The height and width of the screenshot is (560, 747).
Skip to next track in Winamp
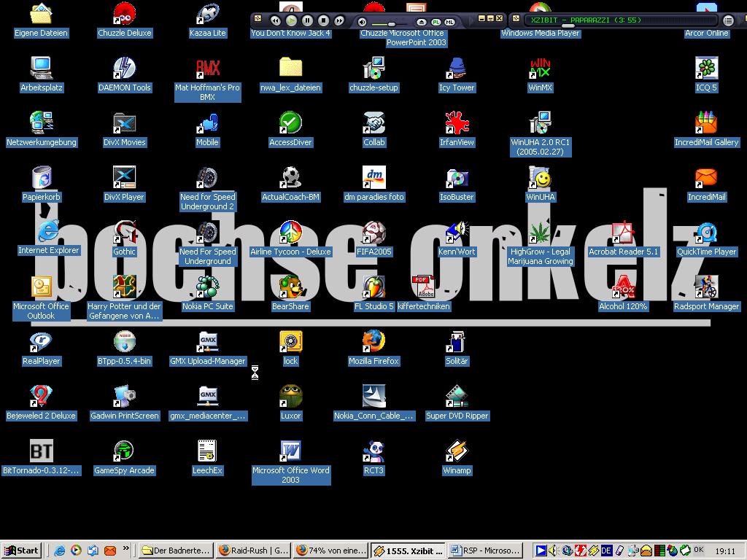pos(339,20)
